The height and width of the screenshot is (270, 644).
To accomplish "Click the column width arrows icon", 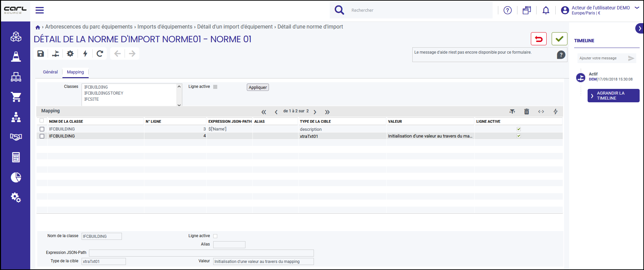I will (x=541, y=111).
